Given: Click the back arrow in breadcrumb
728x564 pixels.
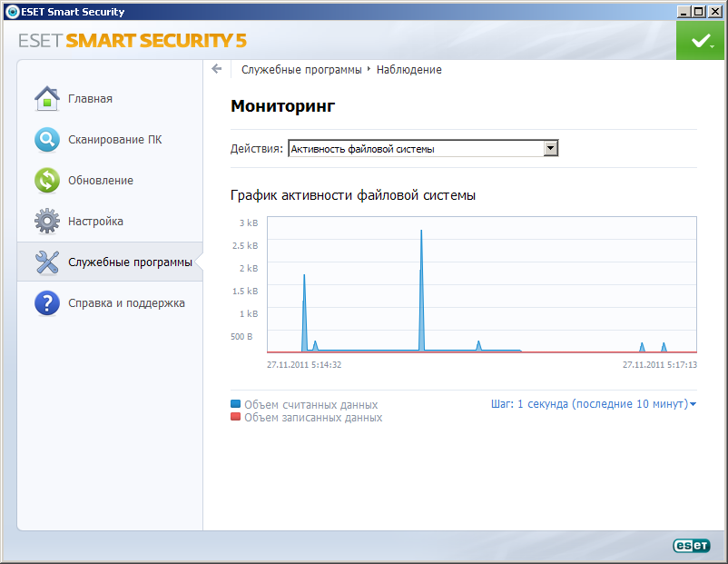Looking at the screenshot, I should click(216, 69).
